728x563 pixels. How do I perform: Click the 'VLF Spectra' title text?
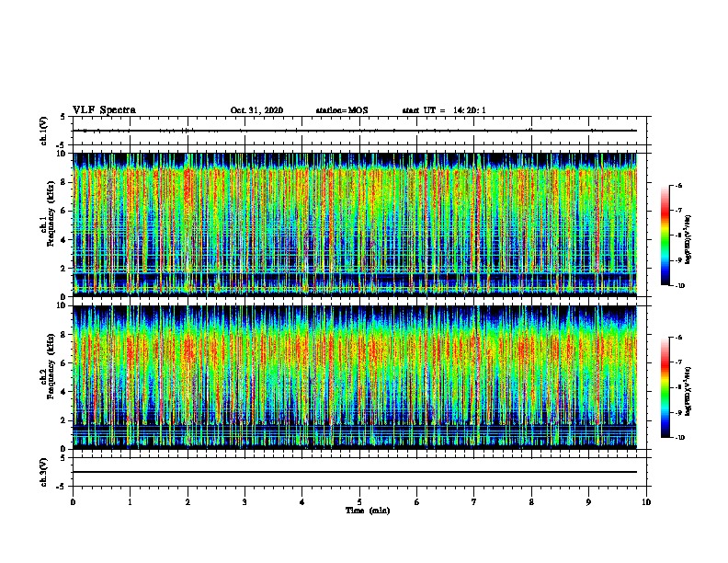pos(104,110)
